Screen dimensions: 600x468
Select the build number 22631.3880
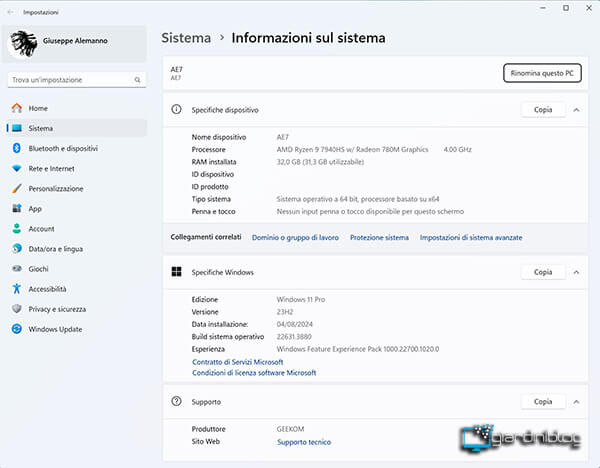294,337
